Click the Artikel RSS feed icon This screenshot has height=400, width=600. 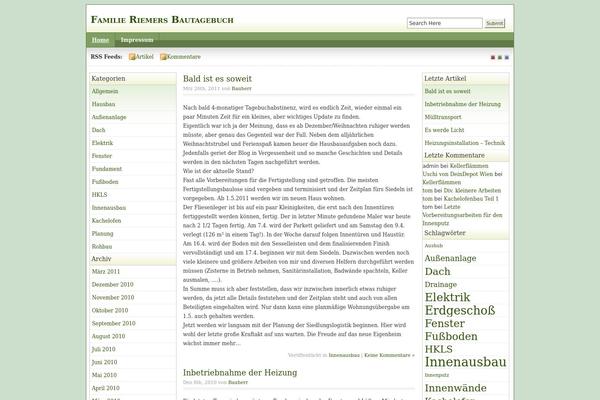point(132,57)
